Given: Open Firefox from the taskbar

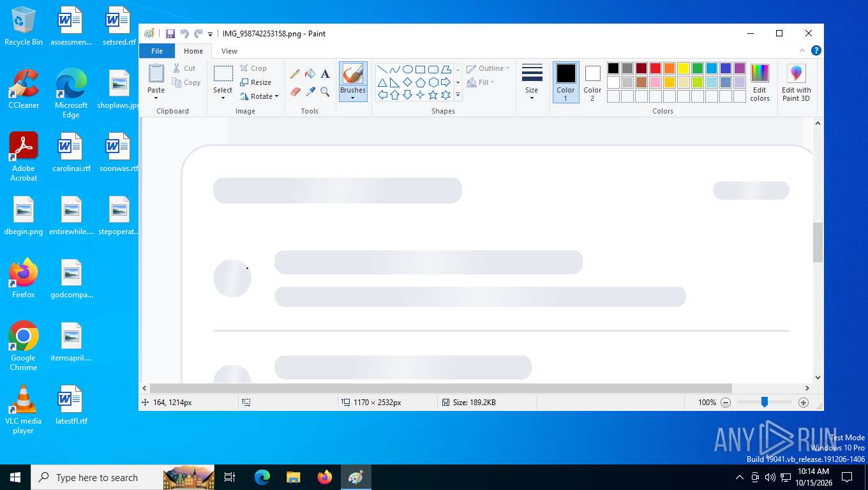Looking at the screenshot, I should coord(325,477).
